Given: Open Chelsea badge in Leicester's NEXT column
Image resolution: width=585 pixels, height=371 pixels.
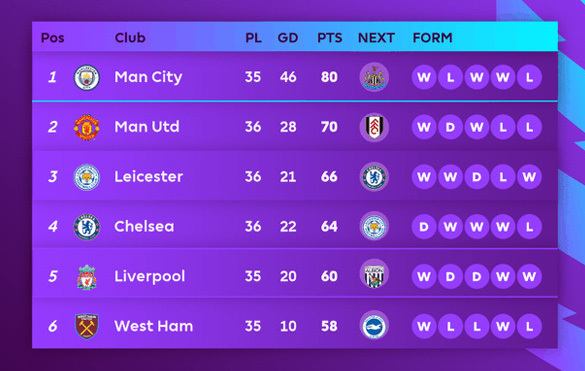Looking at the screenshot, I should coord(374,177).
